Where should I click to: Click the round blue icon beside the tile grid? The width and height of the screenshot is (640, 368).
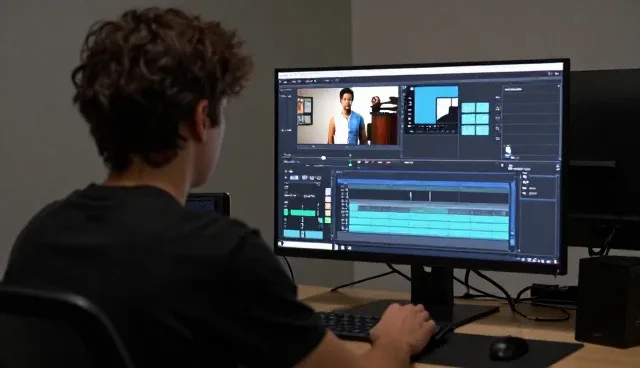[498, 117]
